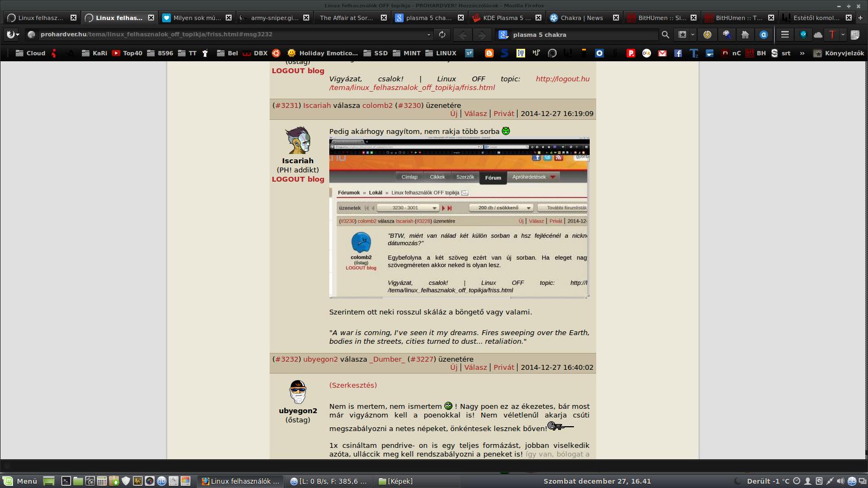The width and height of the screenshot is (868, 488).
Task: Click the (Szerkesztés) edit link
Action: [x=353, y=386]
